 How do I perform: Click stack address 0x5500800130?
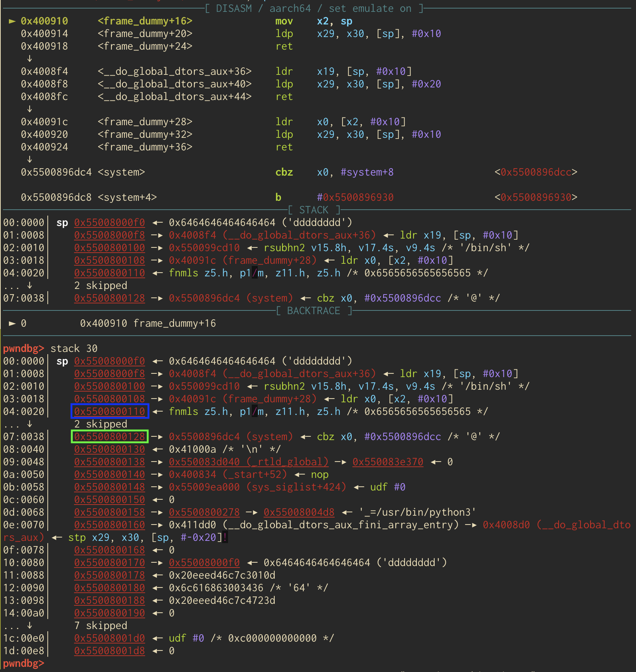tap(110, 449)
